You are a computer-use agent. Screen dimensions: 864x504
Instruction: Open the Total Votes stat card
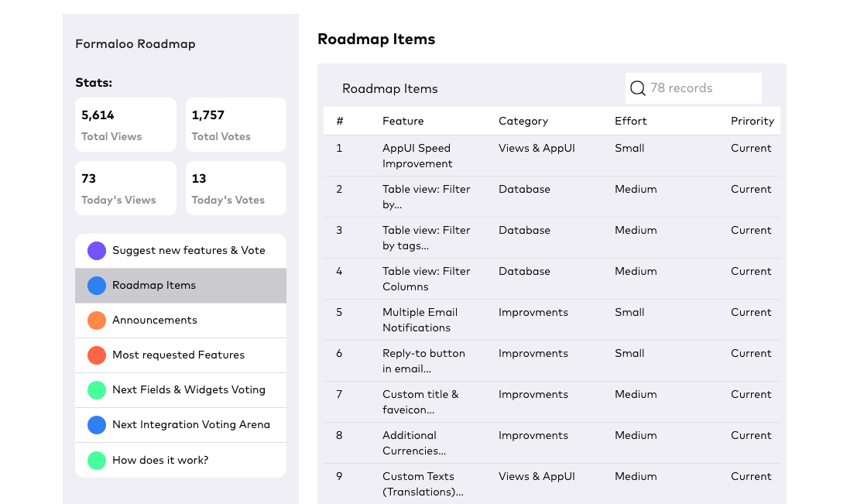click(236, 125)
